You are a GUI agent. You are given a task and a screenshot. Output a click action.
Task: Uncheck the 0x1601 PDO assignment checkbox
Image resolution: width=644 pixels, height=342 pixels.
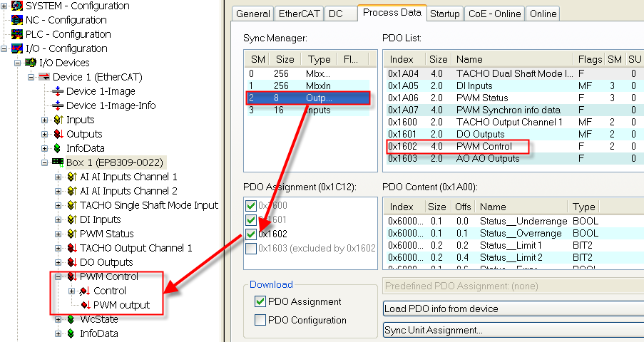click(x=250, y=219)
